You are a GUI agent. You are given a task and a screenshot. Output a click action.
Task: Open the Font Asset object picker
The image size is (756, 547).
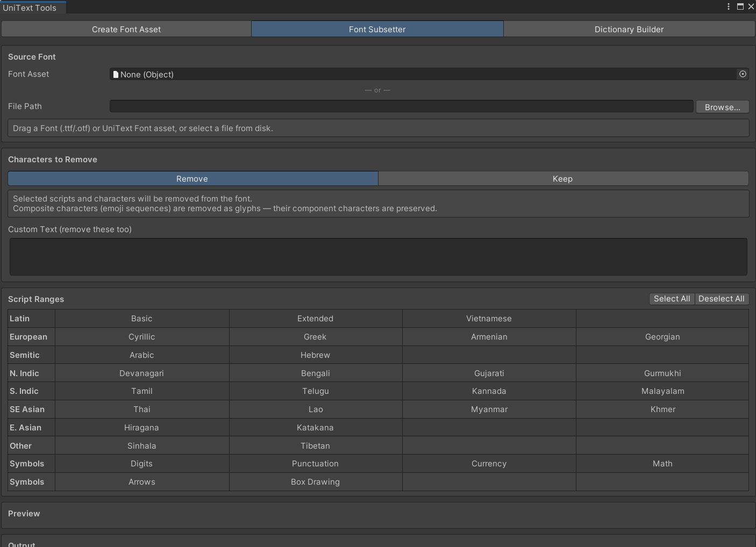(x=743, y=74)
